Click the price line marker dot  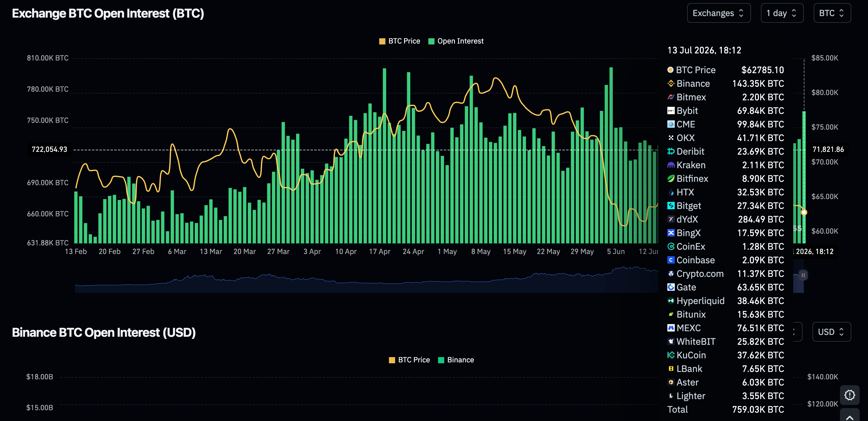tap(804, 212)
